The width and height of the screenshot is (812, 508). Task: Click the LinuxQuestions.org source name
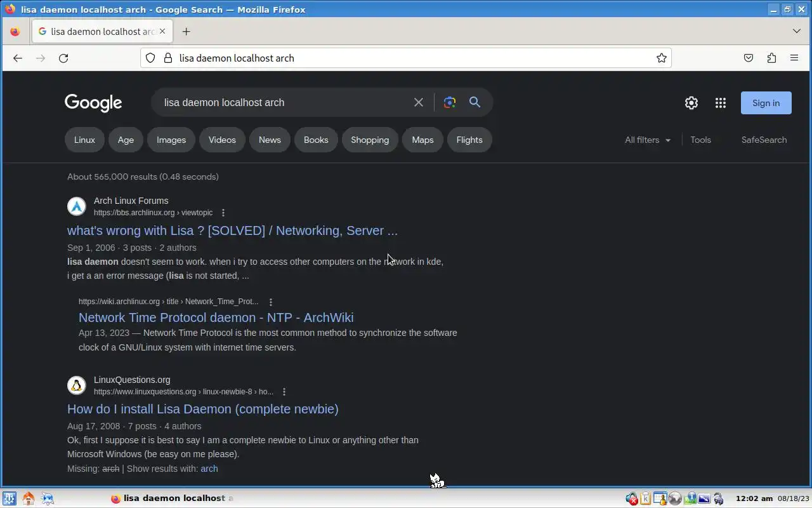click(132, 380)
